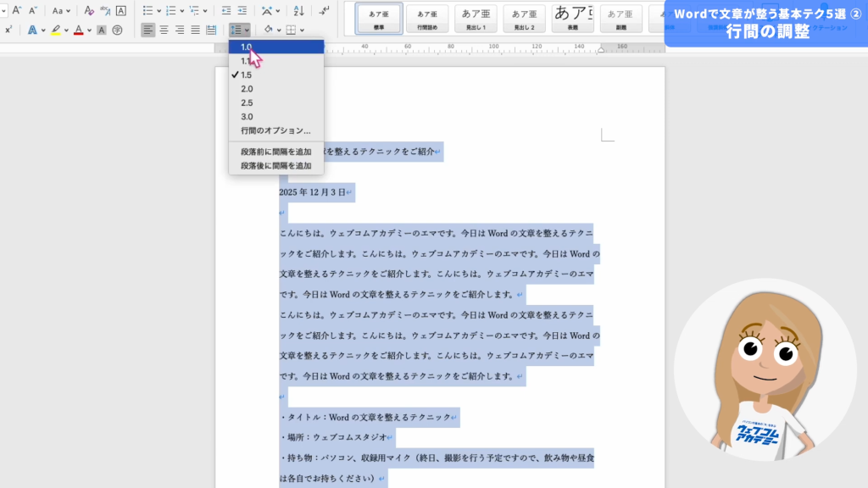Viewport: 868px width, 488px height.
Task: Click the Character Border icon
Action: [x=120, y=11]
